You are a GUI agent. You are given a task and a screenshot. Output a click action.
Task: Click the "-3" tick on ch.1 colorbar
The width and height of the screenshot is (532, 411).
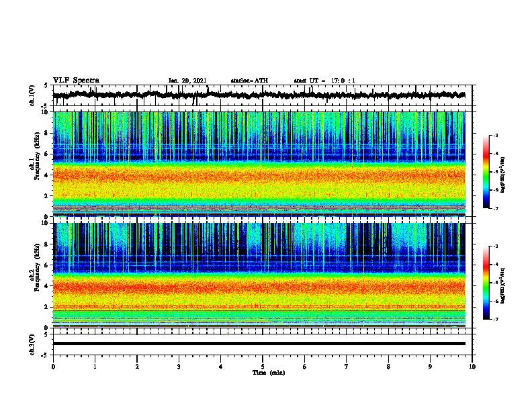[495, 135]
